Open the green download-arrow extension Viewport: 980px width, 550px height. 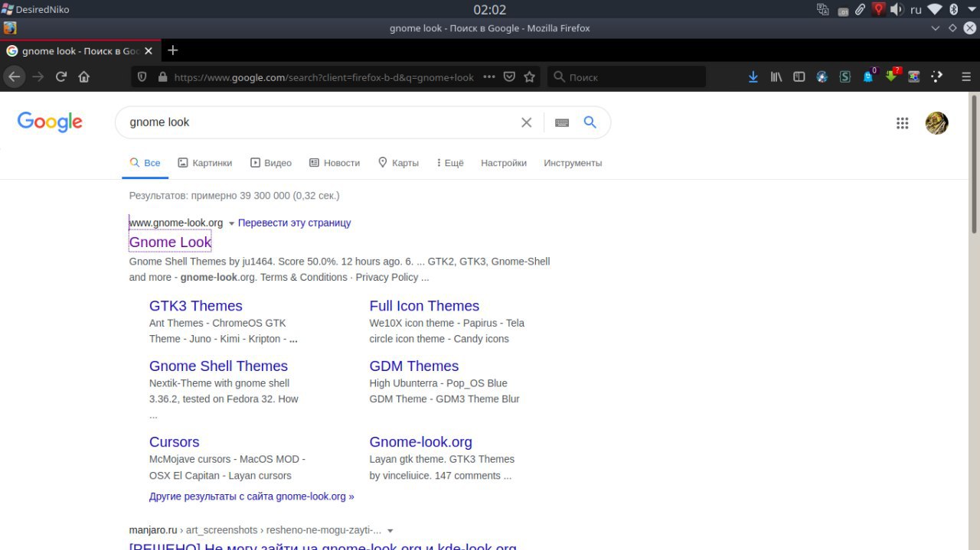pyautogui.click(x=893, y=76)
